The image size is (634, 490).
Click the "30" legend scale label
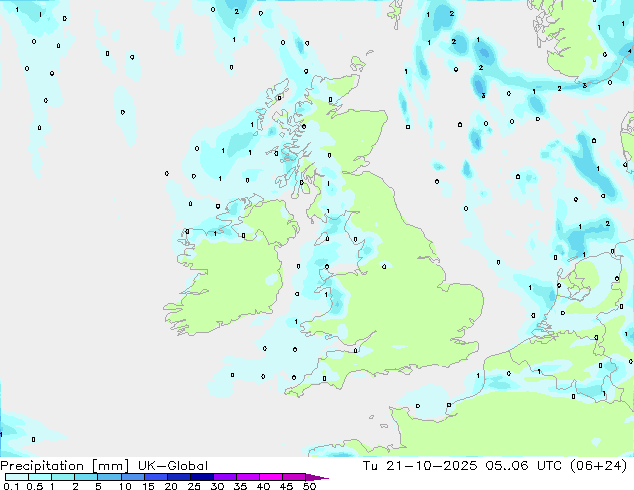(217, 486)
